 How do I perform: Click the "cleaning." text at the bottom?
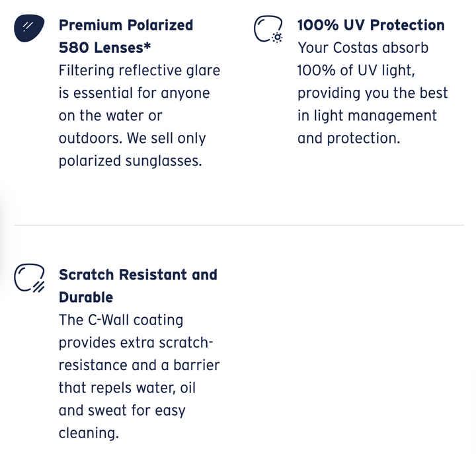point(89,433)
